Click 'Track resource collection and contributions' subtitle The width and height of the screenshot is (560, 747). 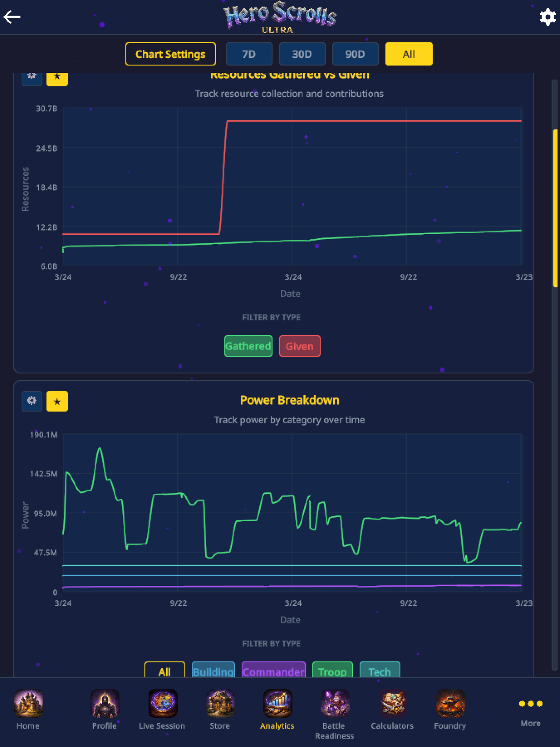coord(290,94)
